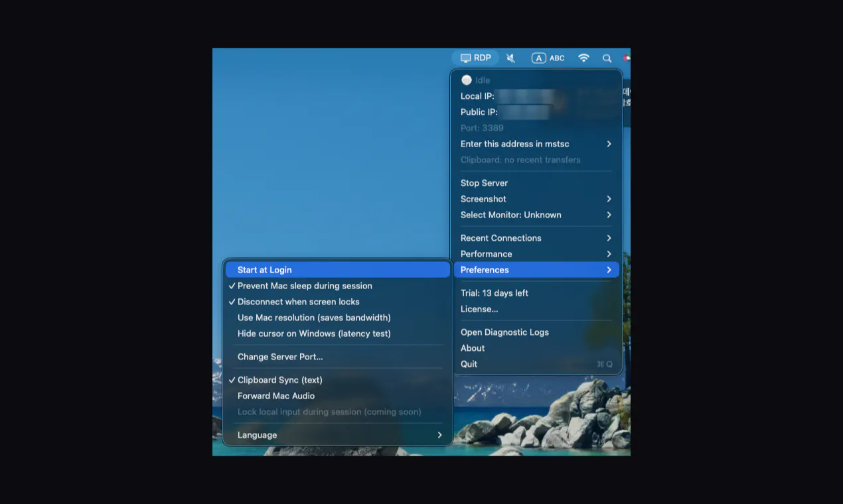Open the Wi-Fi status icon
This screenshot has width=843, height=504.
[x=583, y=58]
